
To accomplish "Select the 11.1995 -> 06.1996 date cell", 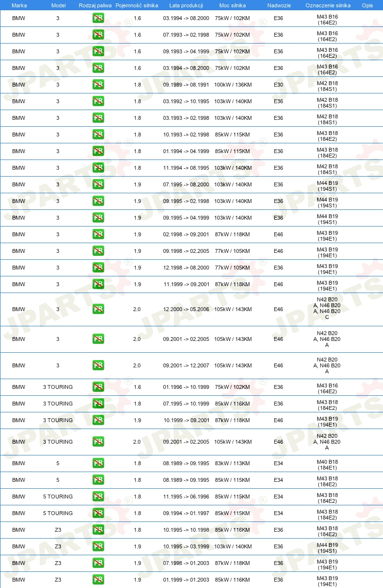I will tap(186, 497).
